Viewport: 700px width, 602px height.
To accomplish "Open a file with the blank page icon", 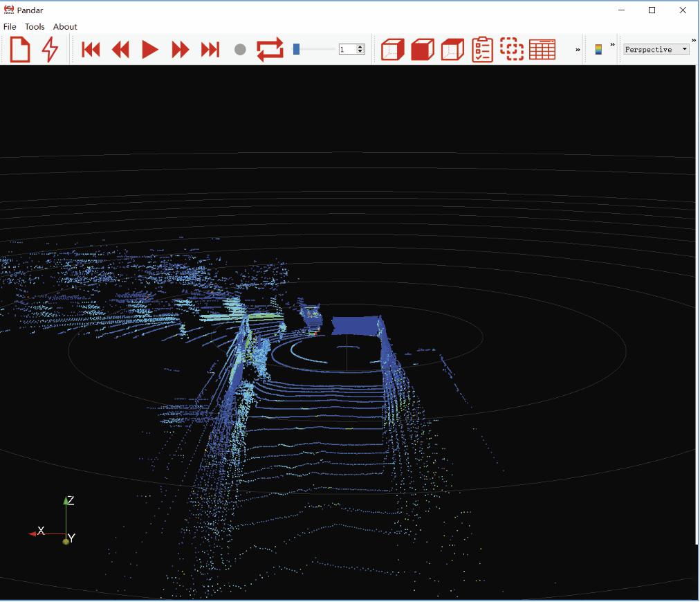I will 20,49.
